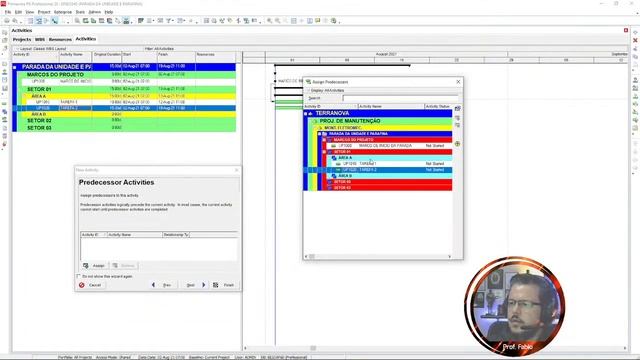Click the Gantt chart horizontal scrollbar
This screenshot has height=360, width=640.
pos(435,348)
